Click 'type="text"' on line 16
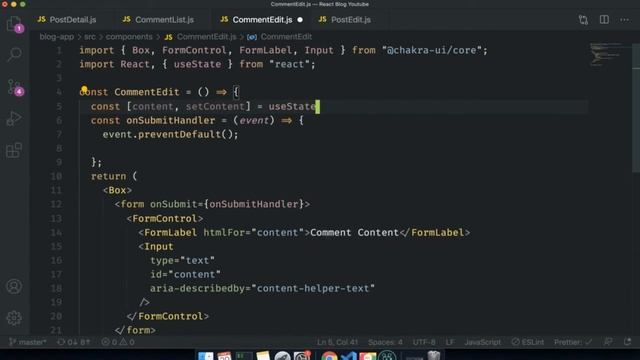The height and width of the screenshot is (360, 640). [182, 260]
